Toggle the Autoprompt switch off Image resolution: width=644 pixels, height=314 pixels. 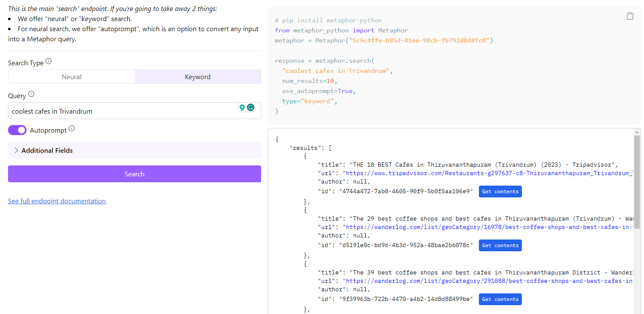click(17, 130)
